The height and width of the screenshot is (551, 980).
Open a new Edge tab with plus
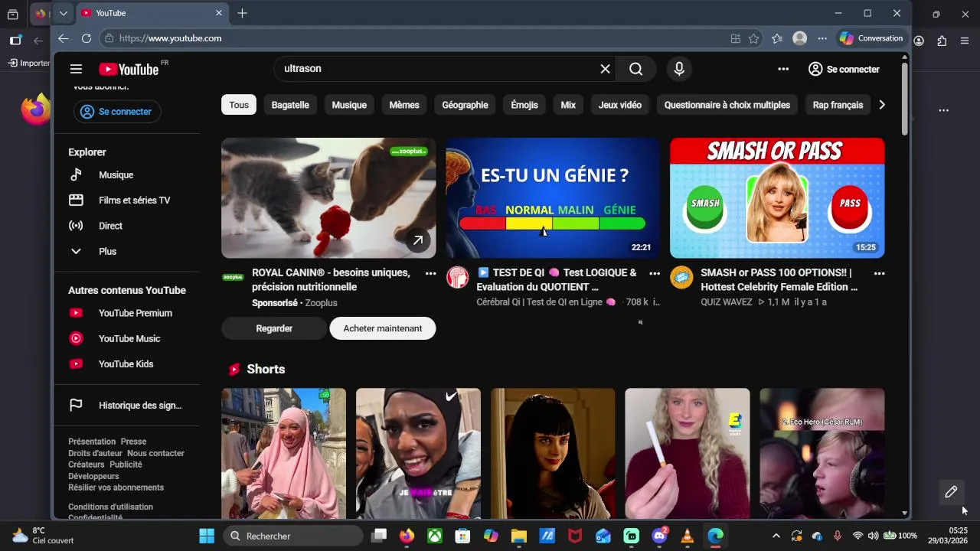pyautogui.click(x=242, y=13)
